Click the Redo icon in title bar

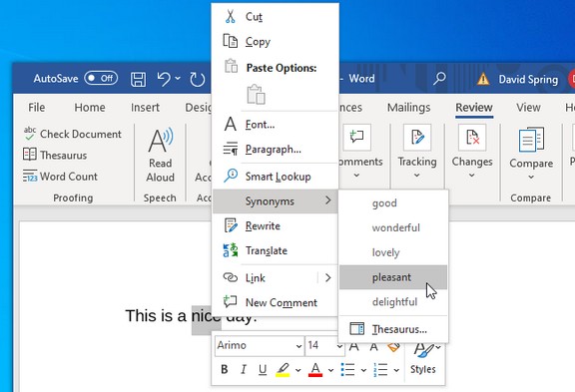pyautogui.click(x=198, y=79)
